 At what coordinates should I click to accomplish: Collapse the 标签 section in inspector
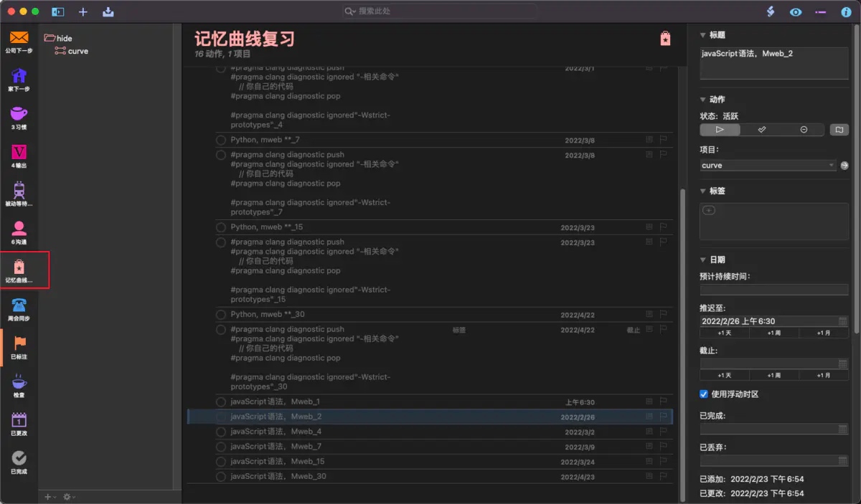[703, 191]
